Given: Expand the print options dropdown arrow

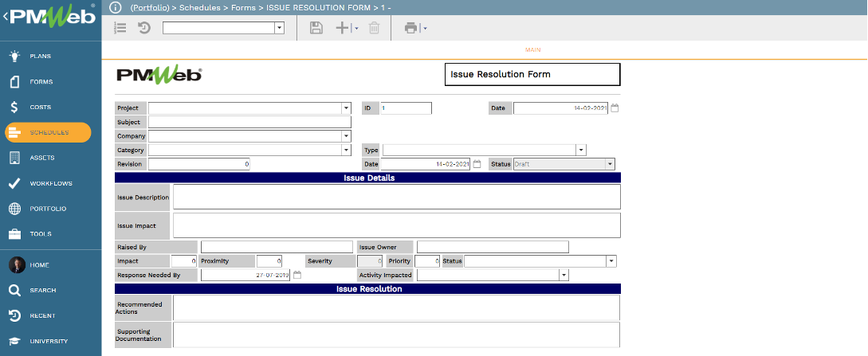Looking at the screenshot, I should click(425, 28).
